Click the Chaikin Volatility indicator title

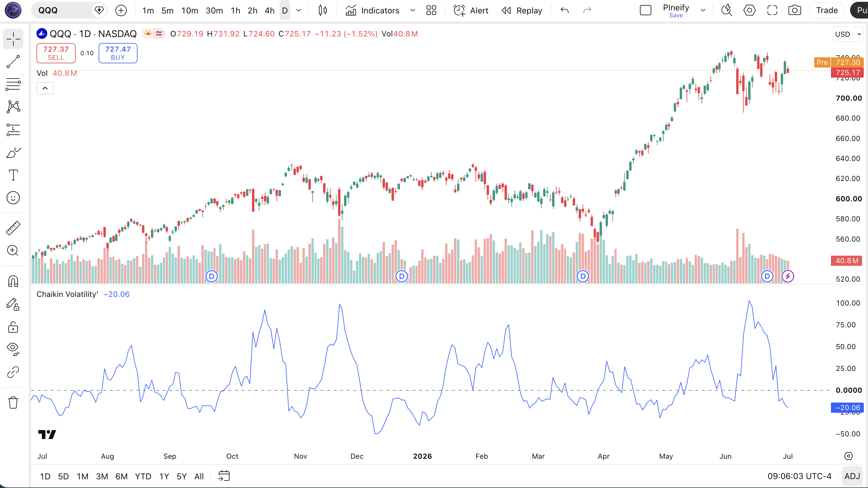coord(67,294)
